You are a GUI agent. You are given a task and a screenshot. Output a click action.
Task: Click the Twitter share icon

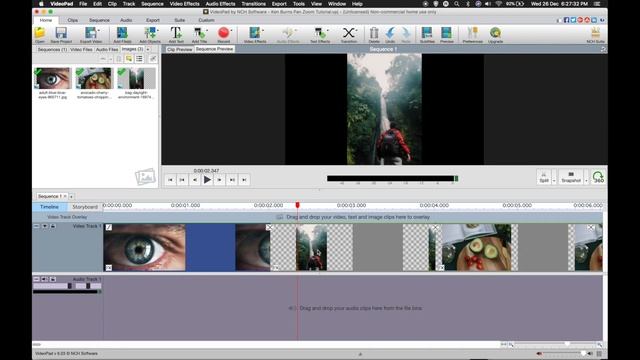click(573, 20)
